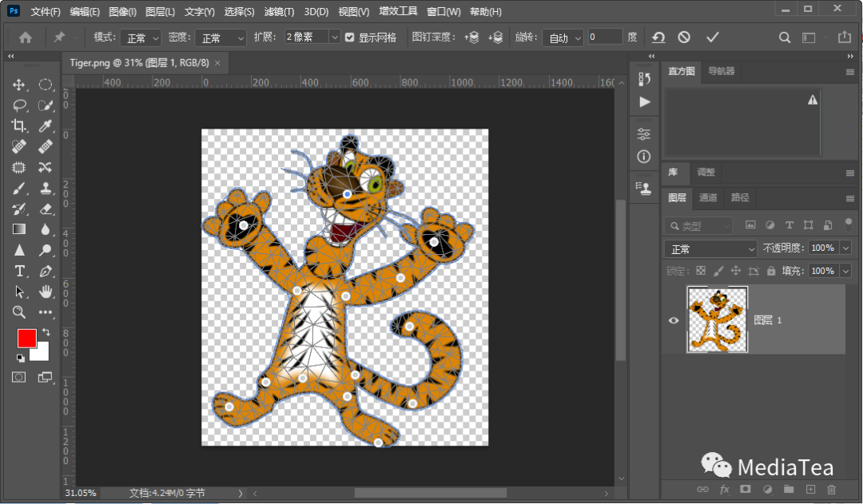Select the Pen tool

tap(45, 271)
